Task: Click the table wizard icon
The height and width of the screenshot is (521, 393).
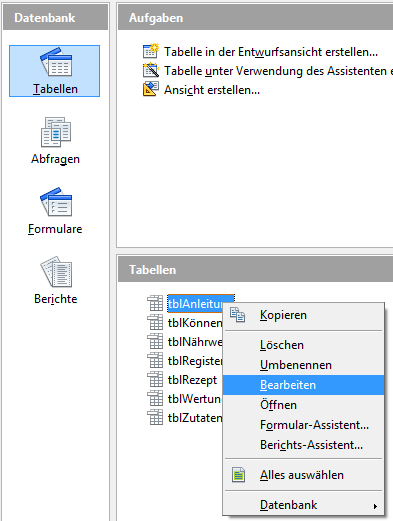Action: [151, 70]
